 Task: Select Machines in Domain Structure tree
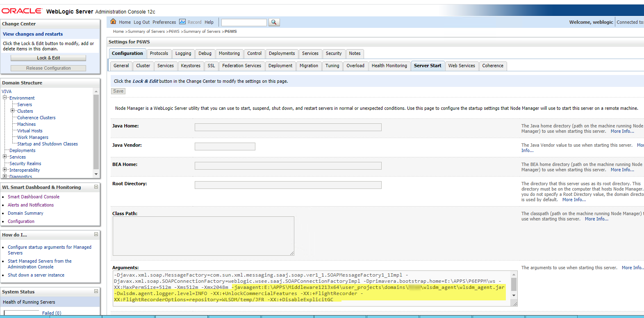click(26, 124)
